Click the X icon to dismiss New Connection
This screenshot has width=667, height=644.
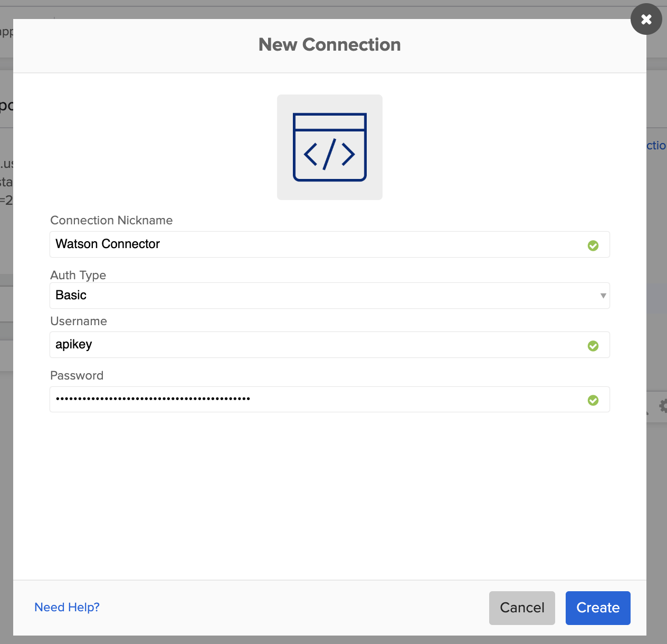[646, 19]
